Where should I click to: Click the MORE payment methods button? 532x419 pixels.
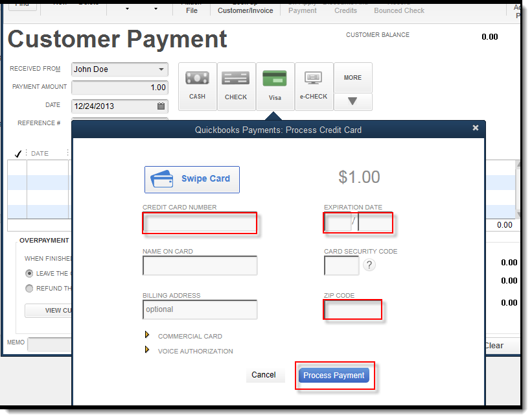coord(353,78)
